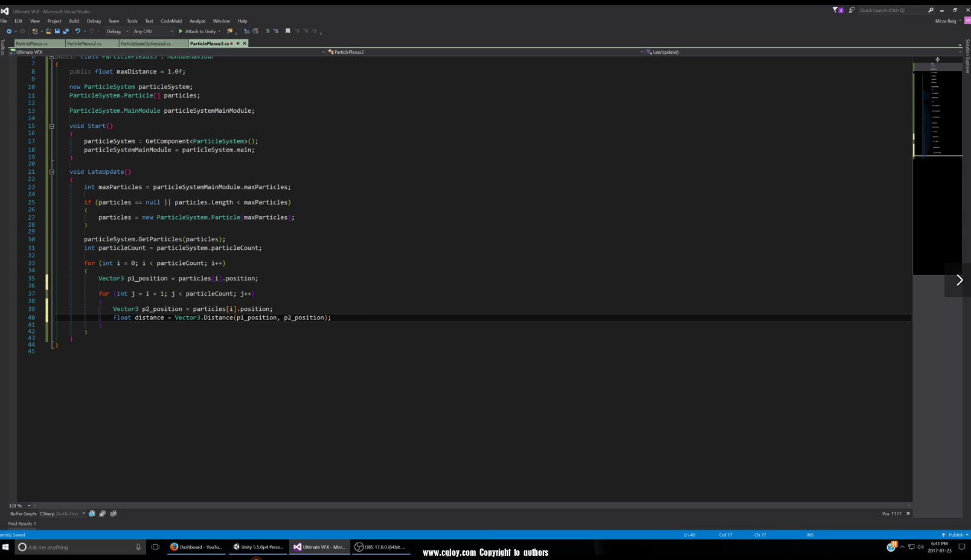Undo the last edit via the toolbar

[78, 31]
